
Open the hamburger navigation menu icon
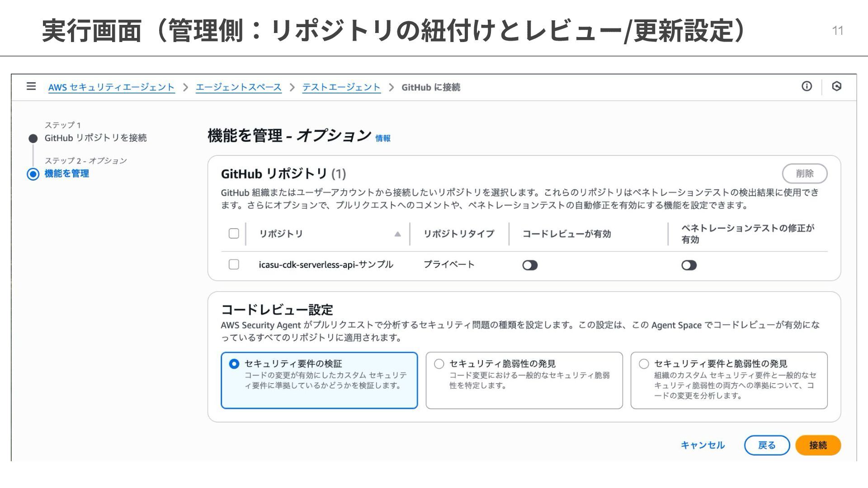31,86
